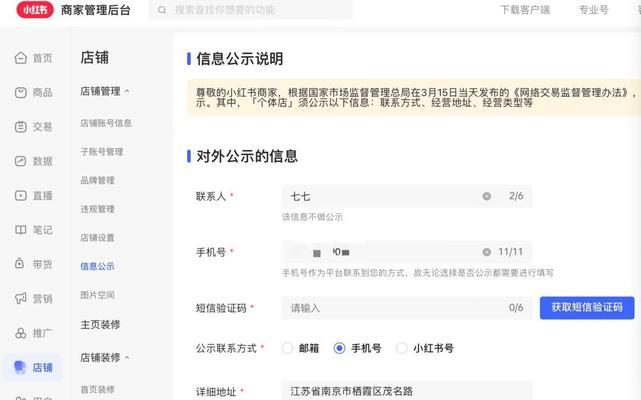Select the 邮箱 radio option
This screenshot has width=641, height=400.
[287, 348]
